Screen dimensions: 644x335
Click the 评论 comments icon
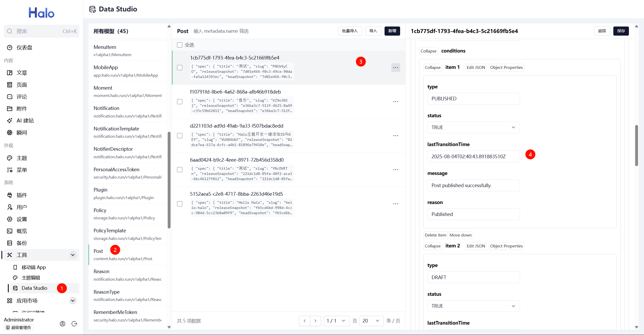10,97
